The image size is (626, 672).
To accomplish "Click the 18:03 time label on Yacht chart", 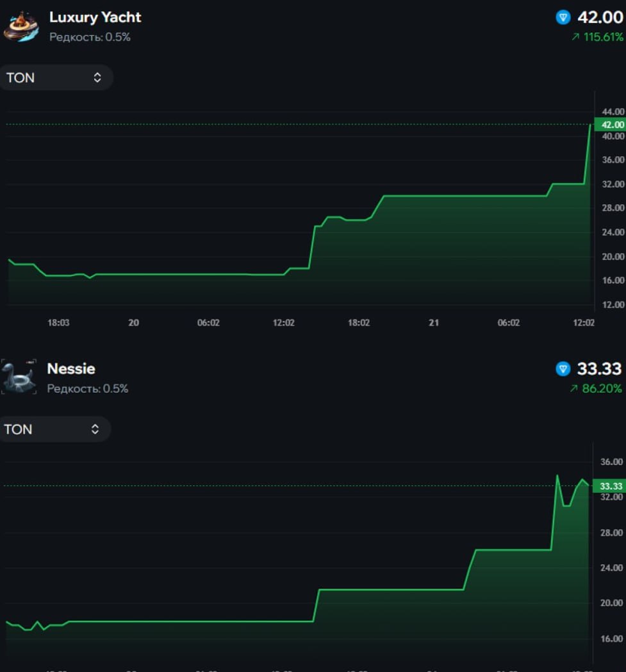I will point(58,323).
